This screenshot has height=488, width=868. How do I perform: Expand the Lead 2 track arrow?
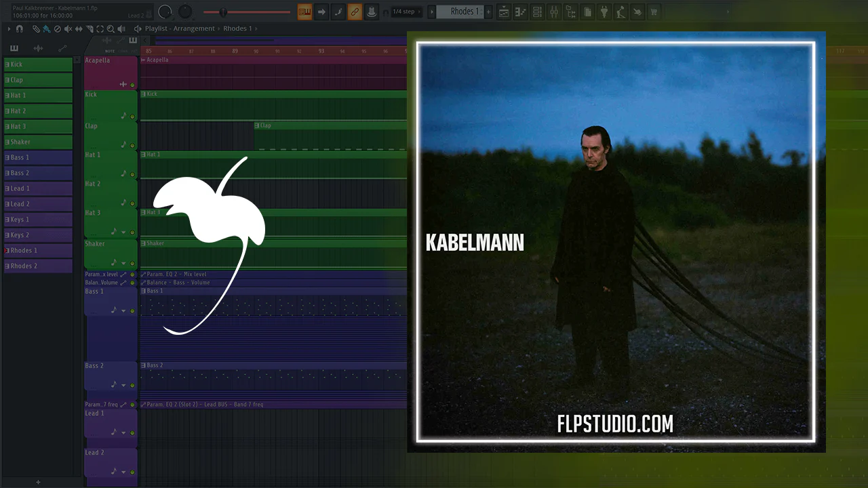pyautogui.click(x=123, y=472)
